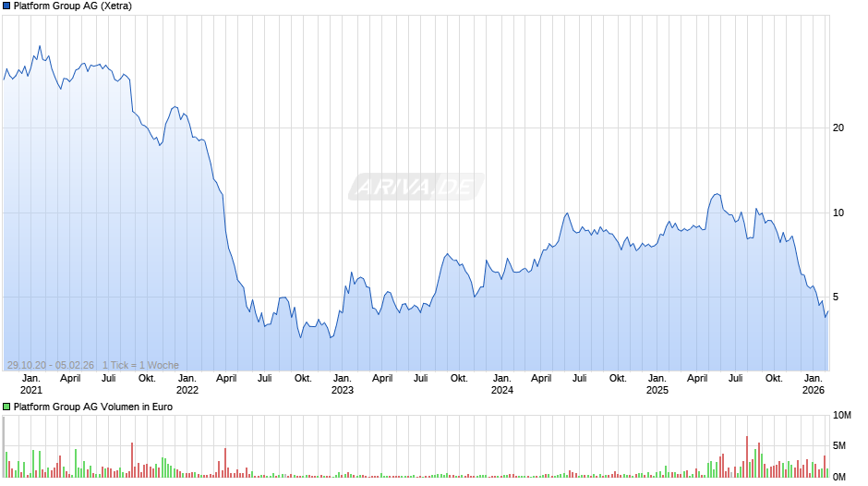
Task: Click the price peak in mid 2025
Action: click(x=717, y=194)
